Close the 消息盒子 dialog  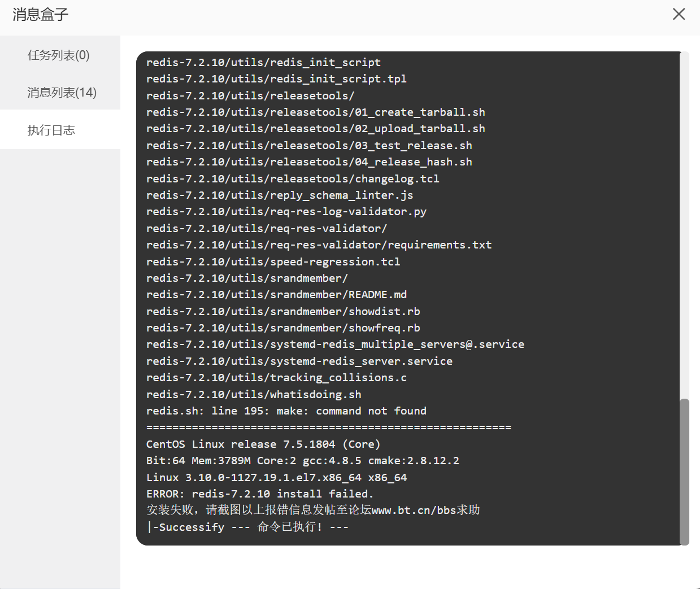point(679,14)
